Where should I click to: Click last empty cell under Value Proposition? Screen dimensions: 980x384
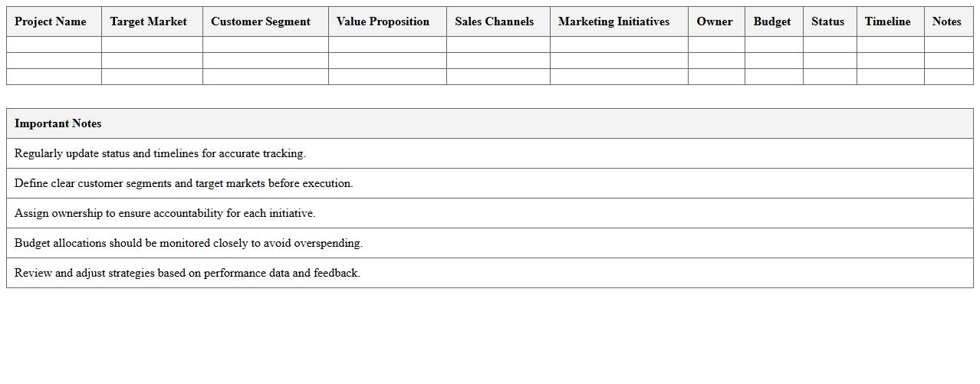click(x=387, y=77)
